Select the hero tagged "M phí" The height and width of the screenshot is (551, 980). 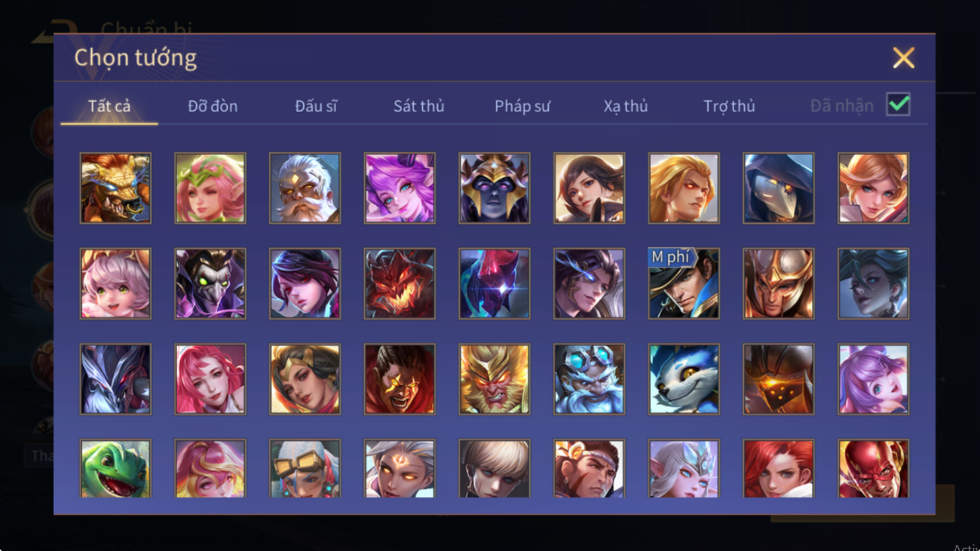[684, 284]
